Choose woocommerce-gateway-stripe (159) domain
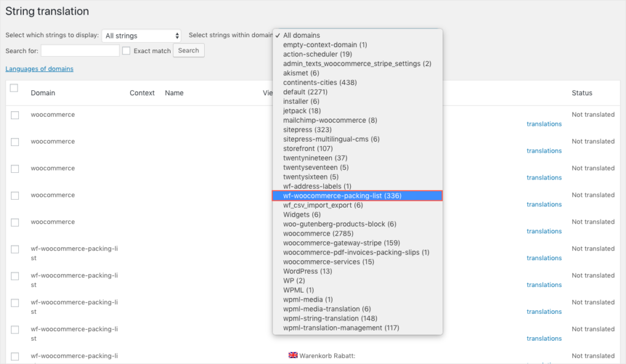 click(357, 243)
